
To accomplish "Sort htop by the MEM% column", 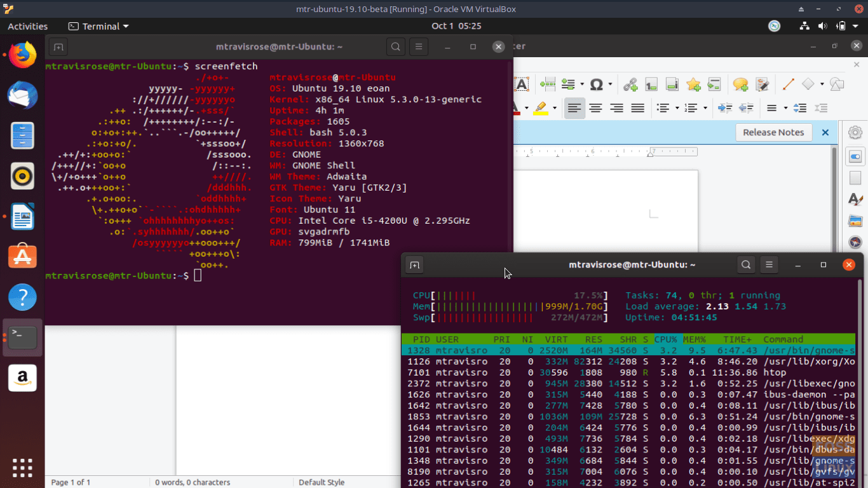I will (695, 339).
